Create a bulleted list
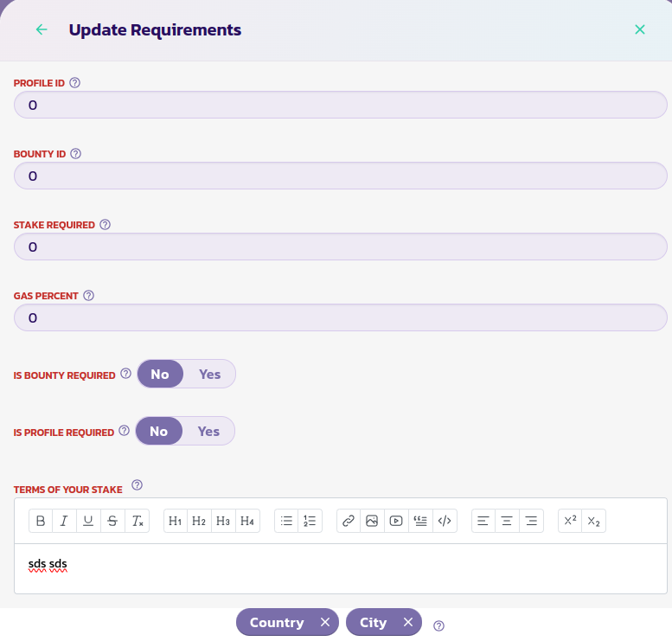The height and width of the screenshot is (641, 672). [x=287, y=521]
